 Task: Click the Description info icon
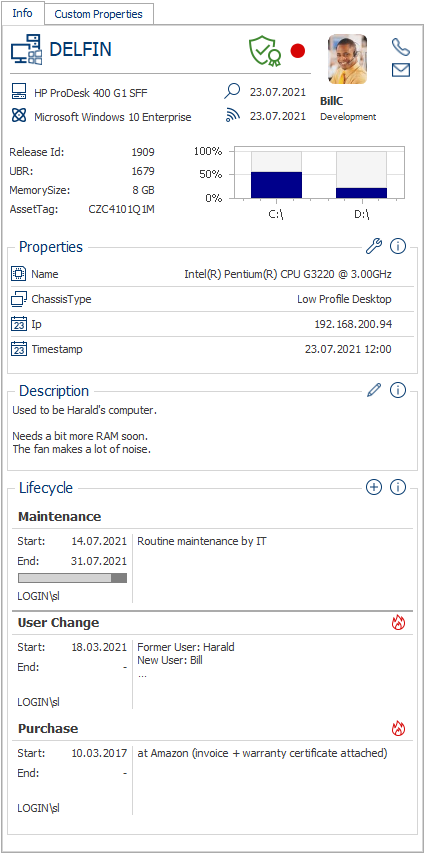tap(398, 390)
